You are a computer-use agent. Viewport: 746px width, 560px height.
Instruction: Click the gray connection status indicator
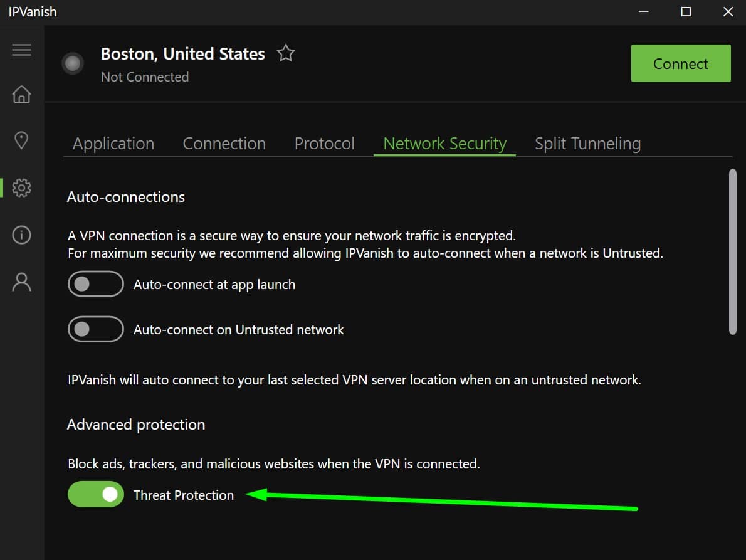[x=73, y=63]
